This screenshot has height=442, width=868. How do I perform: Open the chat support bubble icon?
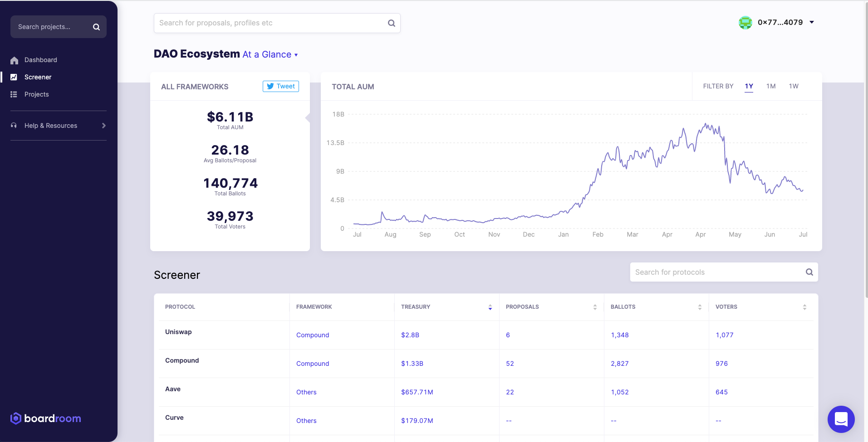[841, 419]
